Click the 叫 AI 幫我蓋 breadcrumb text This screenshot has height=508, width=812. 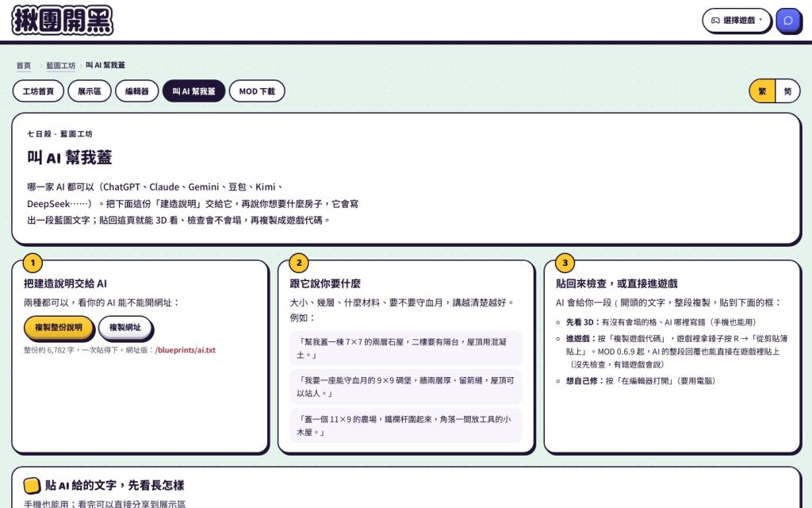[x=105, y=65]
